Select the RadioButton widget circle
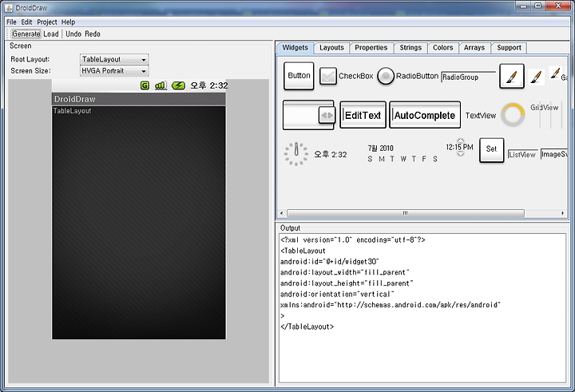The height and width of the screenshot is (392, 575). [x=386, y=76]
